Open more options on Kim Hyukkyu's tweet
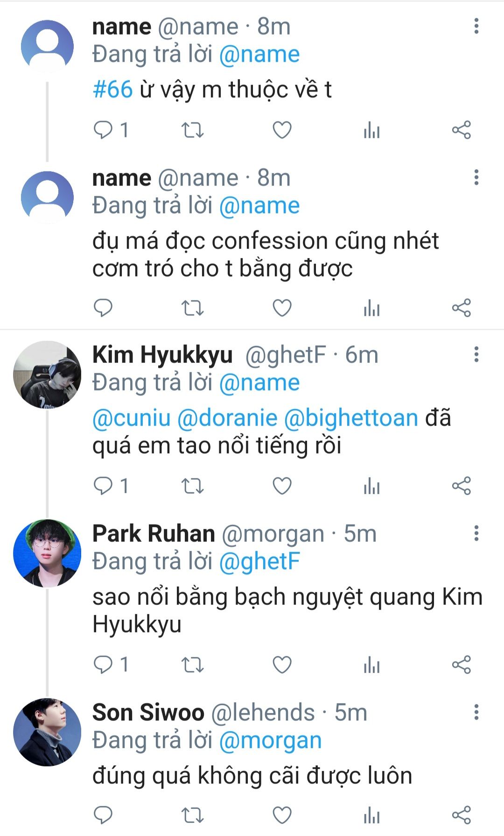The height and width of the screenshot is (836, 504). click(476, 354)
